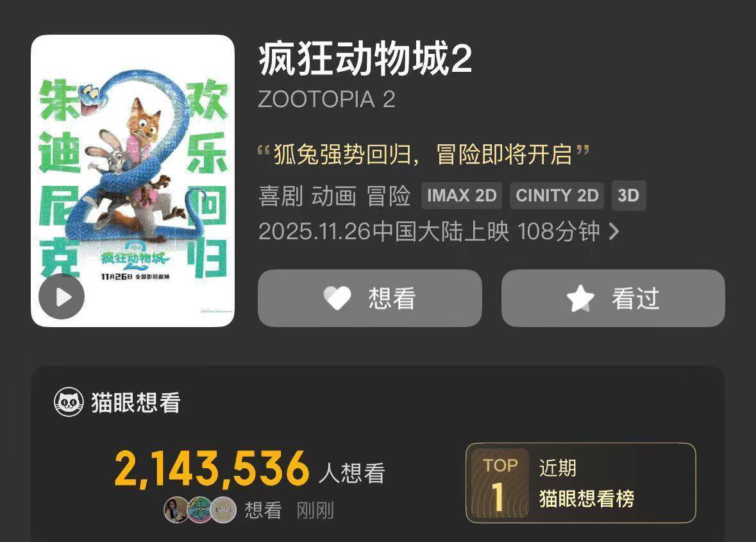Select the 3D format tag
756x542 pixels.
(628, 195)
